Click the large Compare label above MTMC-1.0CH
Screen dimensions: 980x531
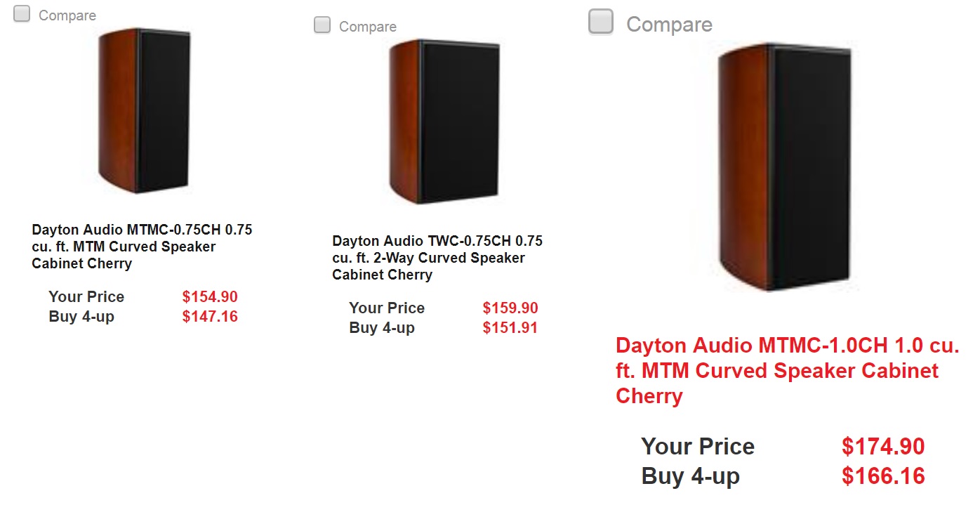669,25
